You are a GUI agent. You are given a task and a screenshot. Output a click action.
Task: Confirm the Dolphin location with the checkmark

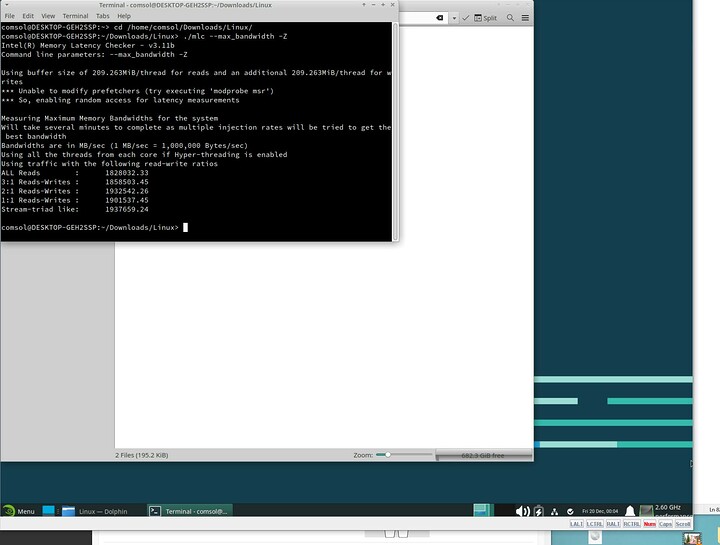(466, 18)
